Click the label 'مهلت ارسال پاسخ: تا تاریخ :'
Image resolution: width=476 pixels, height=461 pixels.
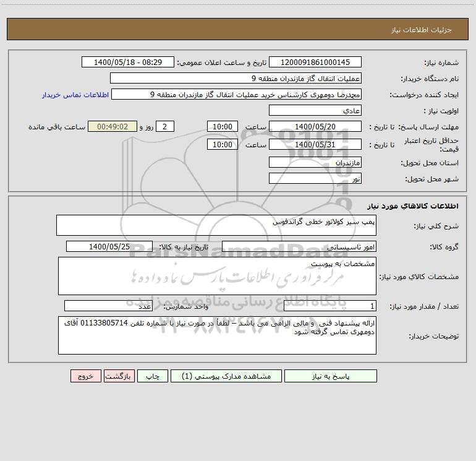[x=414, y=127]
